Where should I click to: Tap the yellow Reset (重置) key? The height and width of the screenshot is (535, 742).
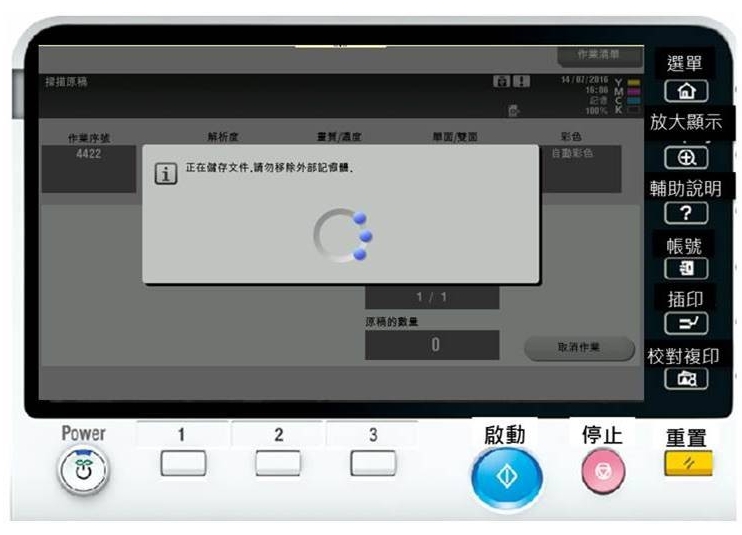(x=688, y=463)
